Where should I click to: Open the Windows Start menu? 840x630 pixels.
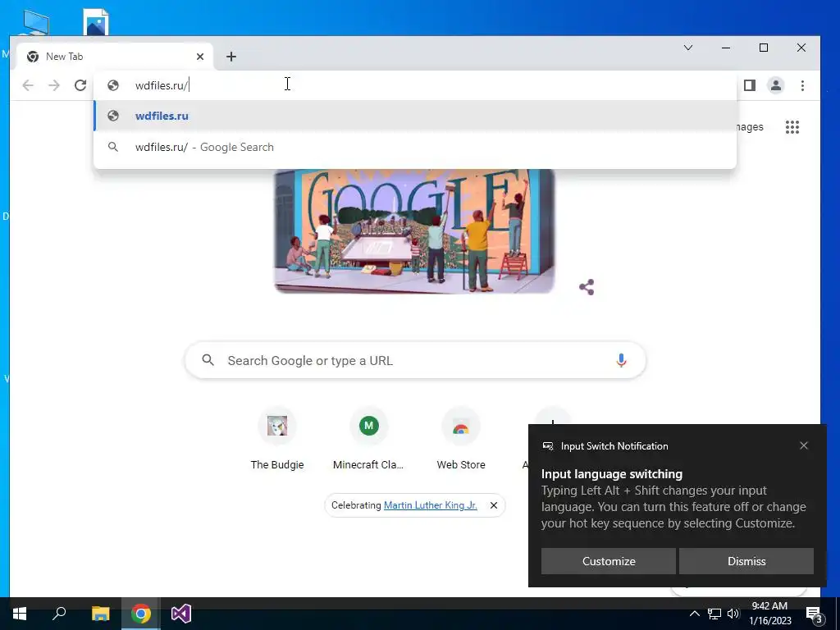pyautogui.click(x=20, y=614)
